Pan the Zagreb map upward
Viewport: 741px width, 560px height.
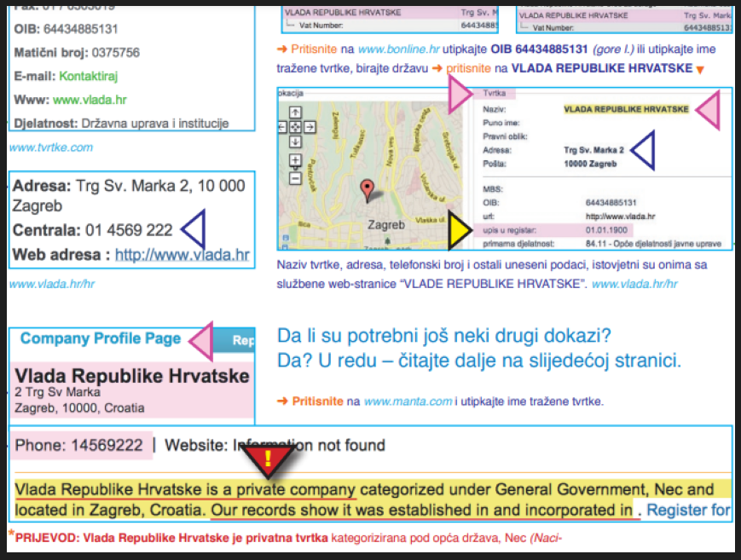click(295, 112)
